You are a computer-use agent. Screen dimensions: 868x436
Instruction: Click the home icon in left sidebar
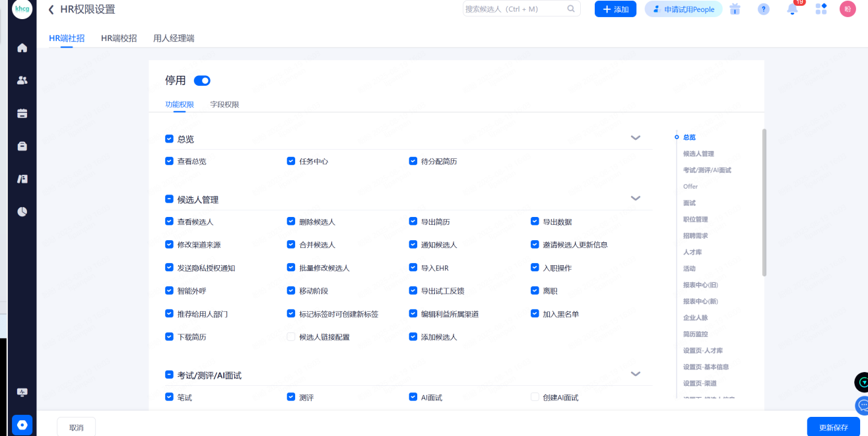tap(22, 47)
